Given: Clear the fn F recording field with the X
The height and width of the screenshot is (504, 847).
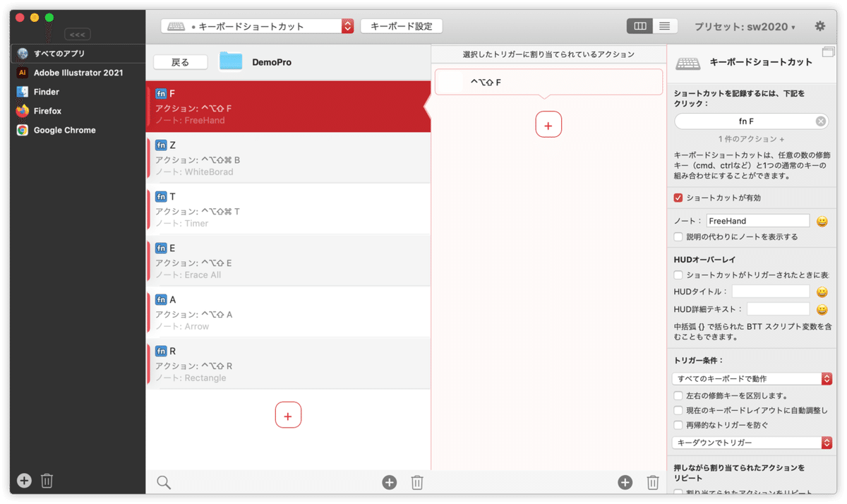Looking at the screenshot, I should 820,121.
